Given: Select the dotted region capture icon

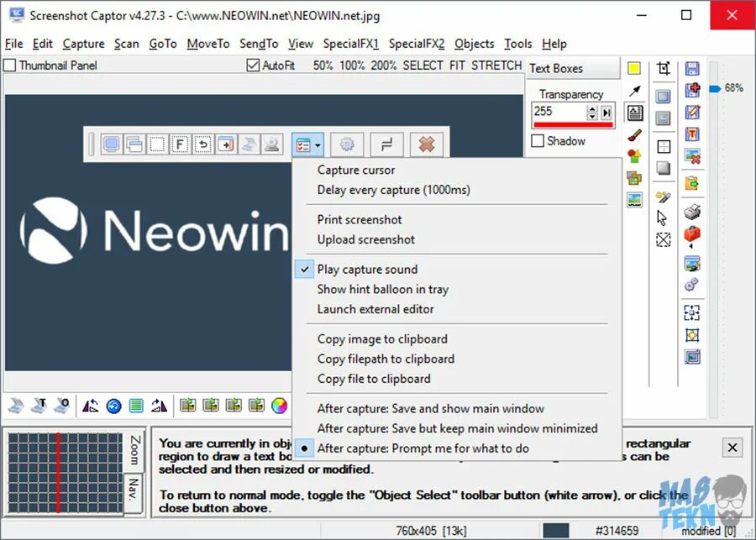Looking at the screenshot, I should [157, 144].
